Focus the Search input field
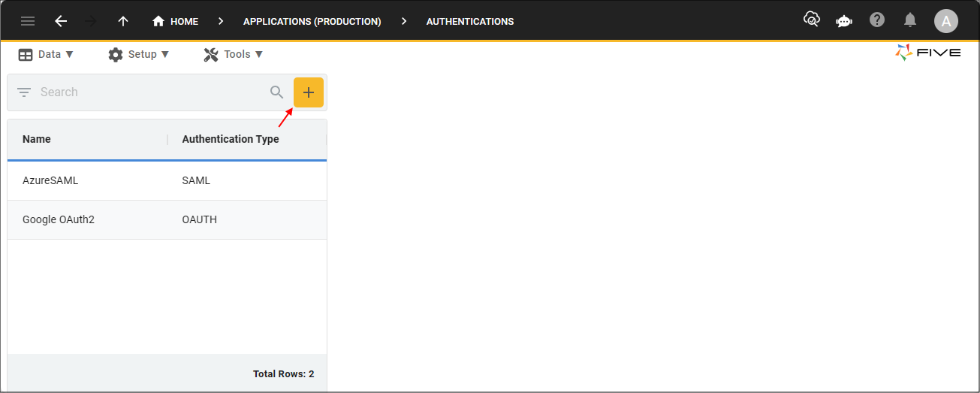 [150, 92]
